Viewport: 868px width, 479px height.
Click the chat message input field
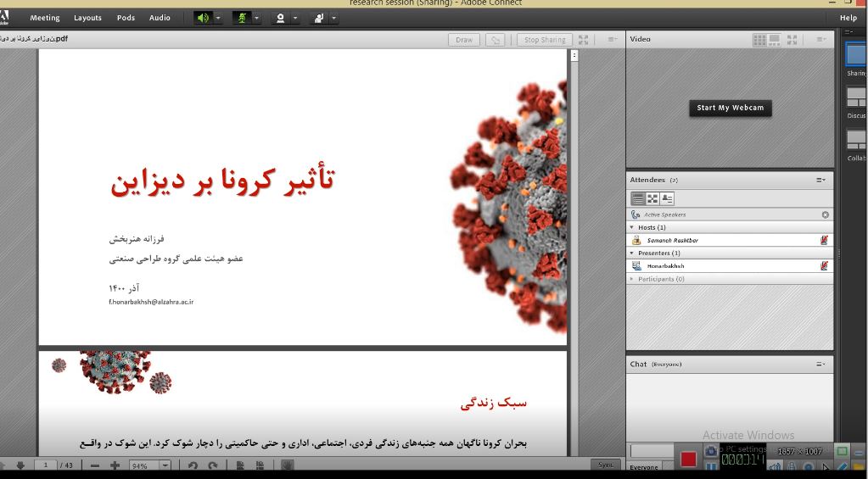coord(652,451)
